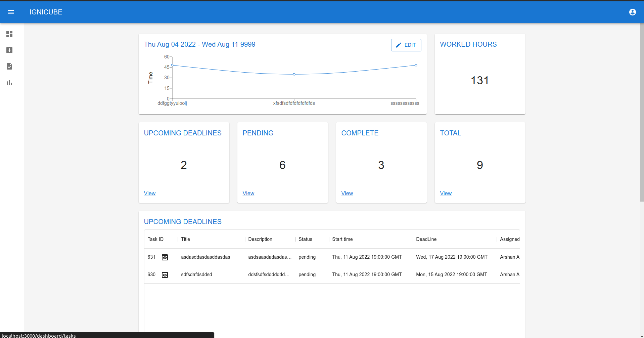Click the EDIT button with pencil icon
The image size is (644, 338).
[406, 45]
